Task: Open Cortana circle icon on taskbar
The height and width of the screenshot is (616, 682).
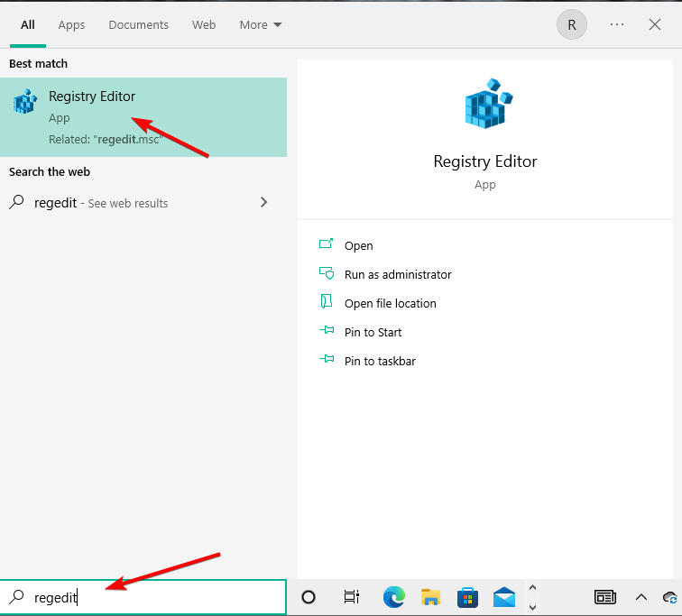Action: [309, 597]
